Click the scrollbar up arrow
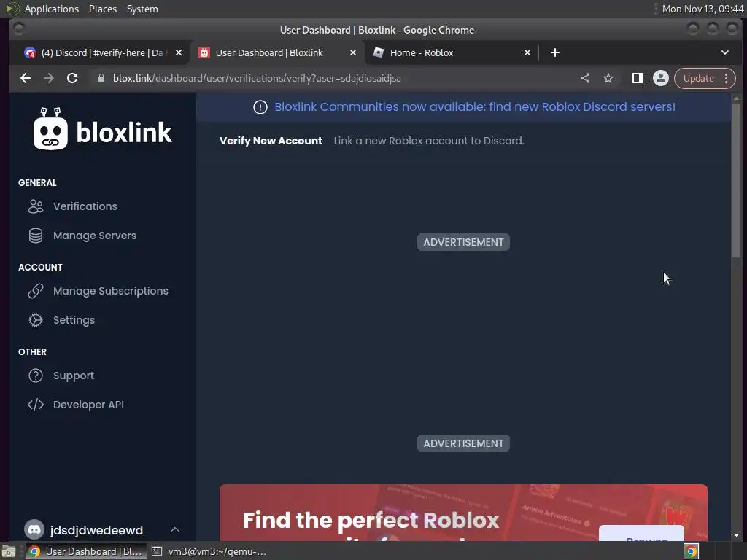The image size is (747, 560). (x=737, y=98)
